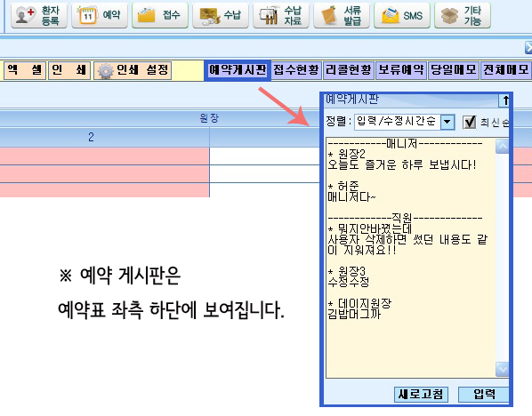Click the bulletin board scrollbar up arrow
This screenshot has width=532, height=416.
[x=502, y=147]
